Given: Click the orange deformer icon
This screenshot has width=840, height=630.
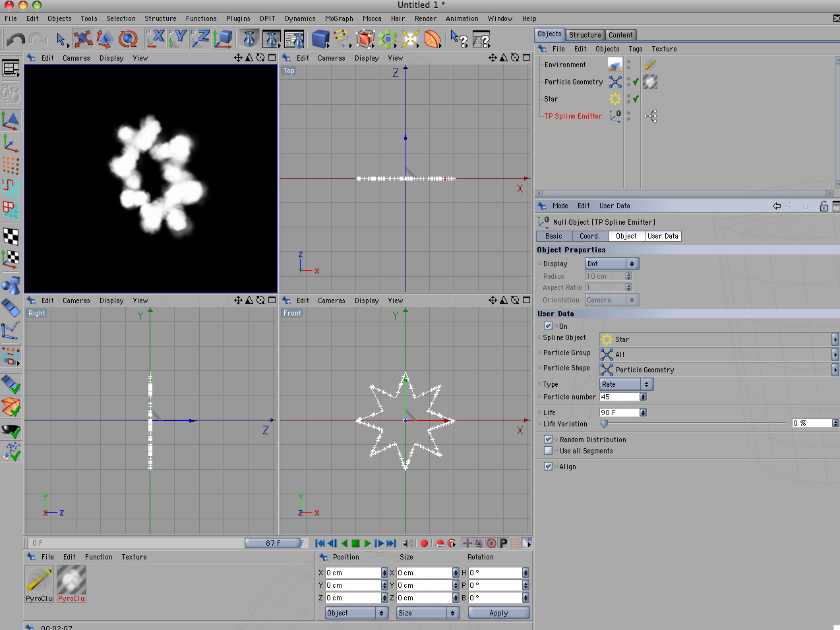Looking at the screenshot, I should [433, 39].
